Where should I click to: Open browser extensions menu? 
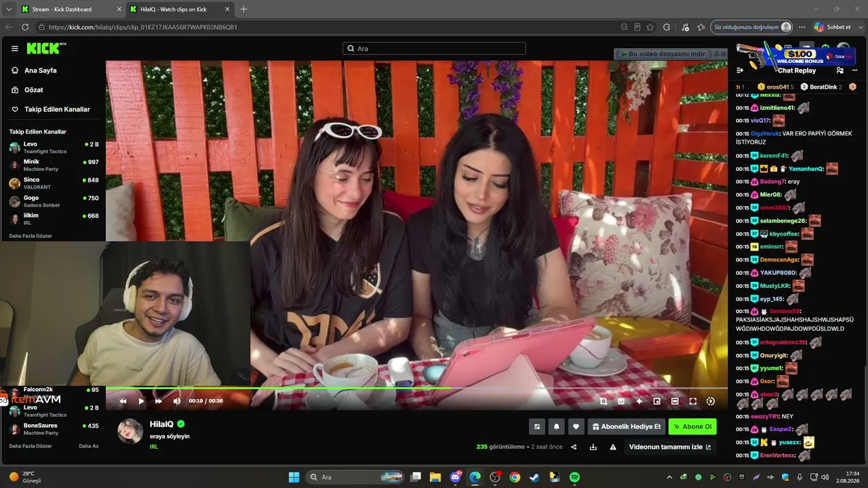click(x=667, y=27)
